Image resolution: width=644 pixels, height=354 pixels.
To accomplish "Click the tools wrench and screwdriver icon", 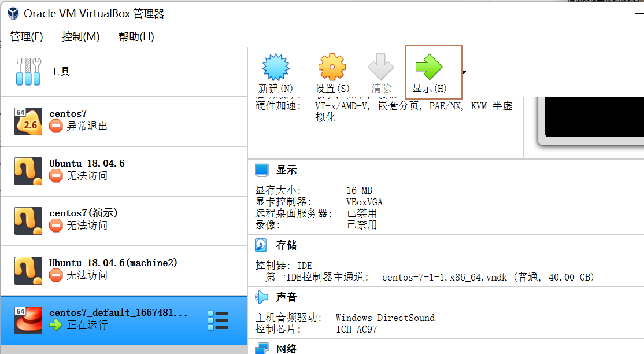I will [28, 72].
